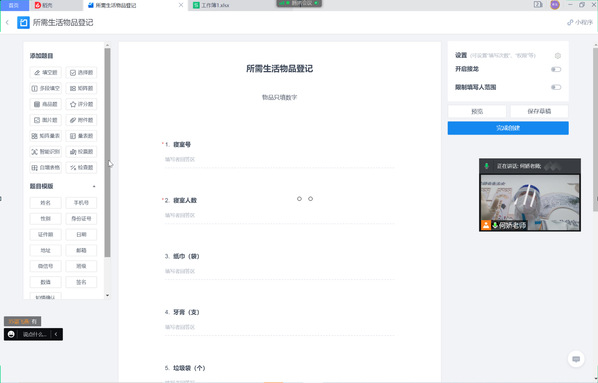
Task: Click the blue 完成创建 button
Action: point(508,128)
